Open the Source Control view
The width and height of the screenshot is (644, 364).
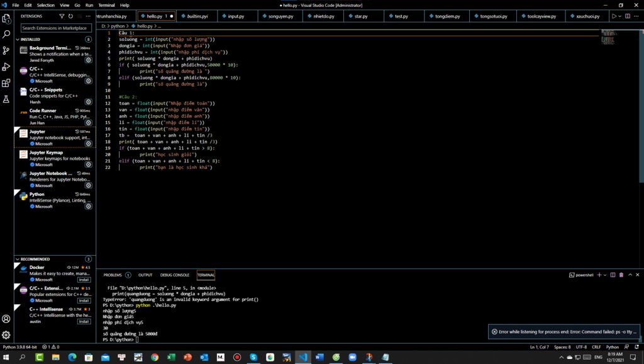click(x=6, y=50)
